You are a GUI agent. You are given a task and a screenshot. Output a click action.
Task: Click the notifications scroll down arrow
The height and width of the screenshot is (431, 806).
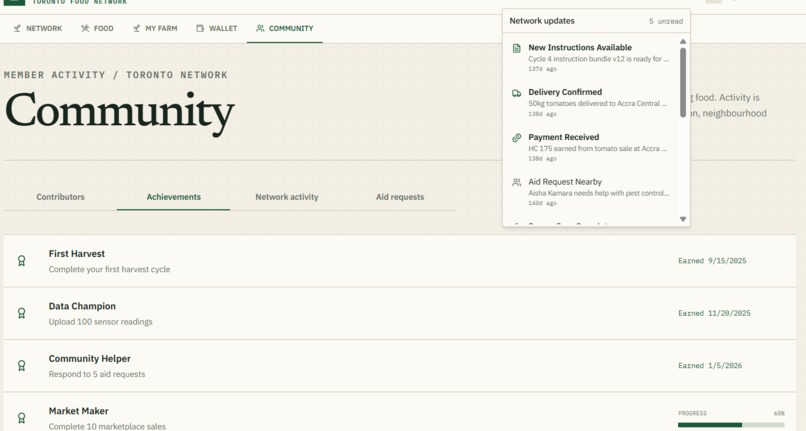683,219
